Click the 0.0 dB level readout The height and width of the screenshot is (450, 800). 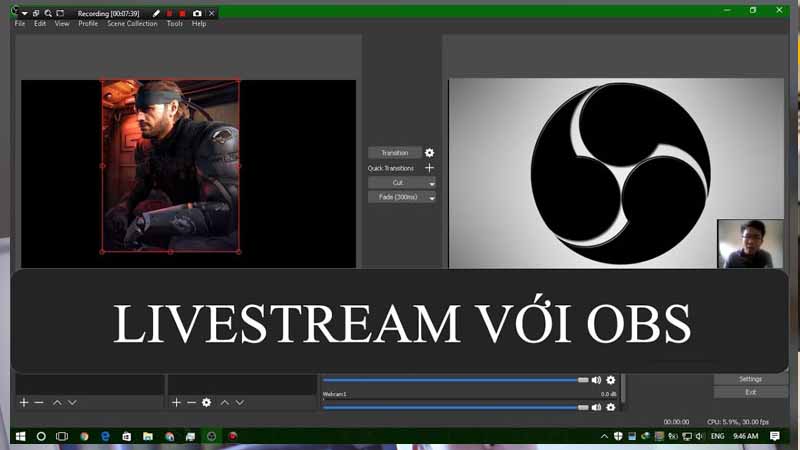click(608, 394)
